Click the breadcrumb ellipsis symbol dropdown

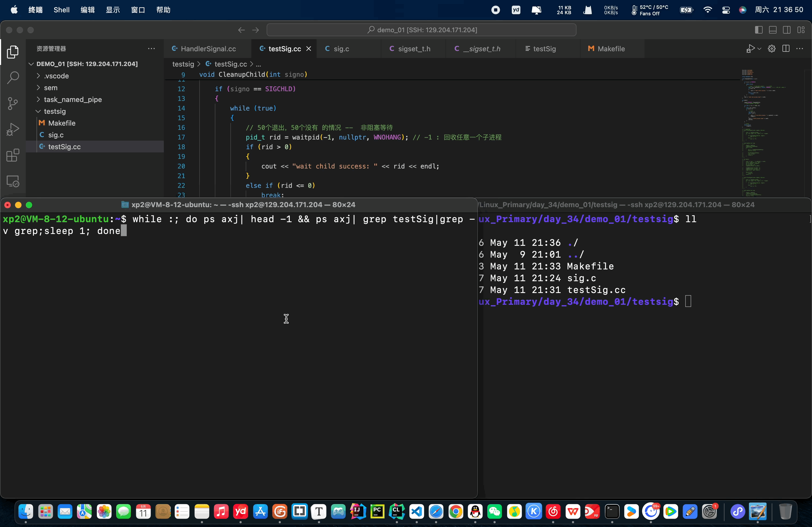tap(258, 64)
